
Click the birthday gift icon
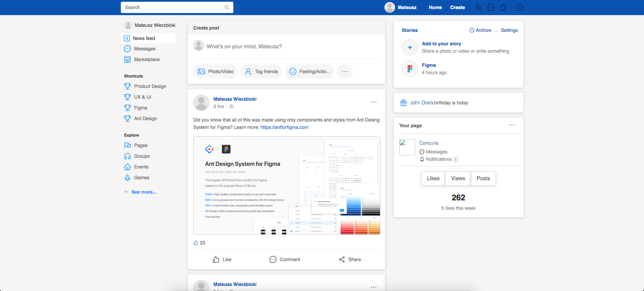[404, 103]
